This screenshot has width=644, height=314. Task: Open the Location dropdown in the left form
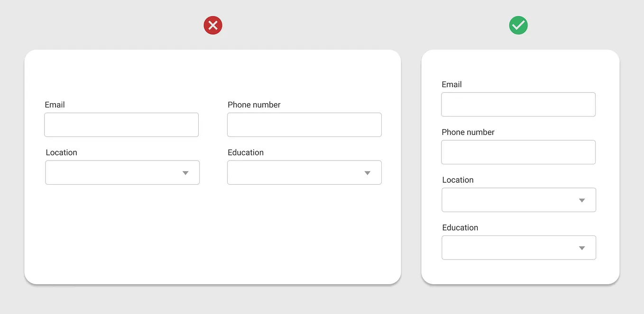coord(122,172)
